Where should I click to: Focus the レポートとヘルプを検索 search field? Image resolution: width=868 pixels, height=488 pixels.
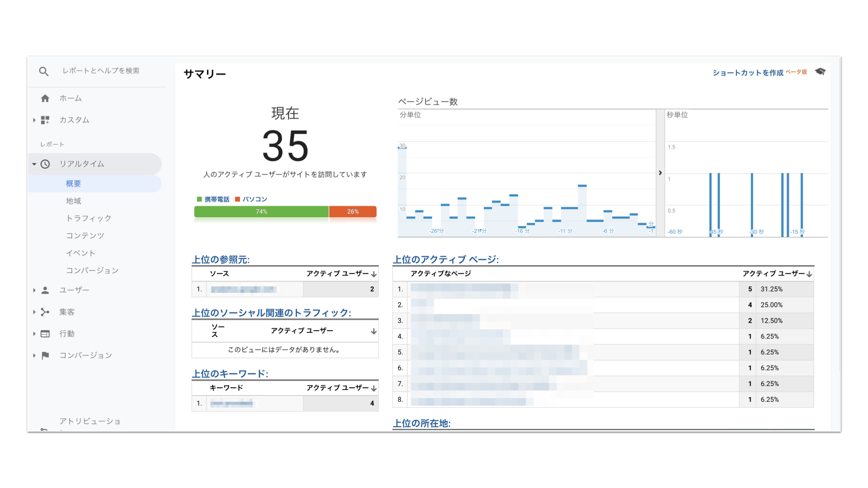(x=101, y=71)
